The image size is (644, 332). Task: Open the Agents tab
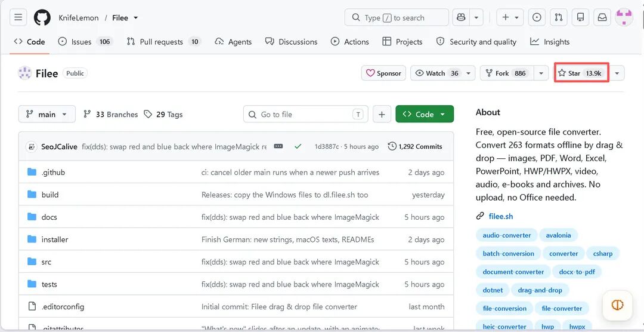point(233,42)
